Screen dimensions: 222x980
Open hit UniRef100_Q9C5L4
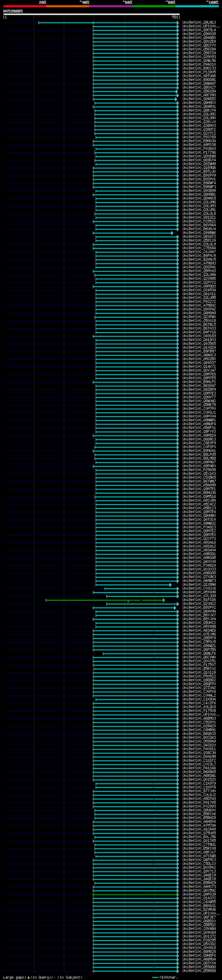(x=199, y=30)
